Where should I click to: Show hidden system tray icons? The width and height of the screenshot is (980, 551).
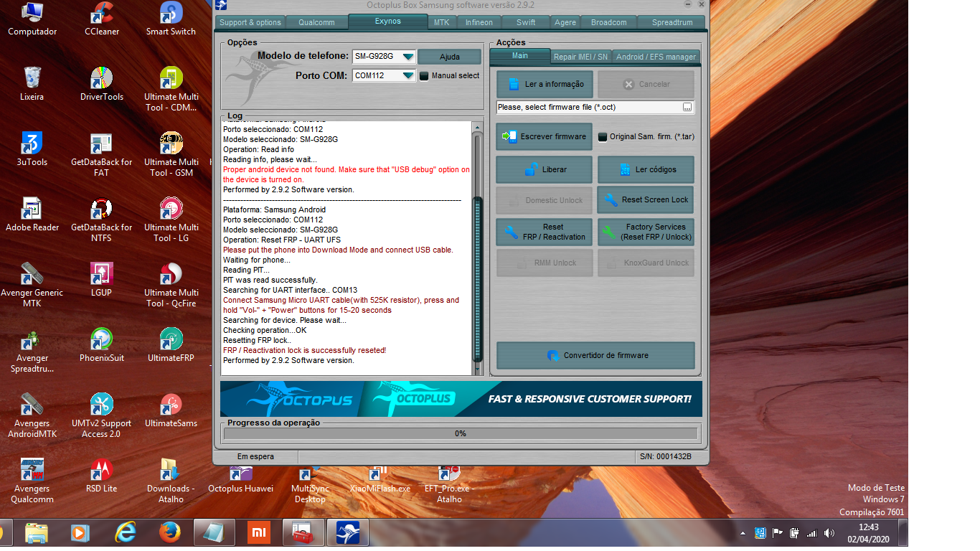[744, 533]
